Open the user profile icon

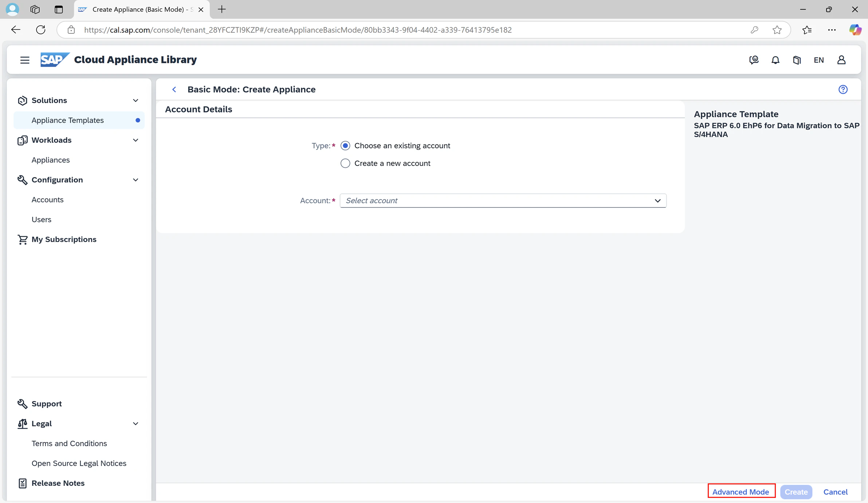pyautogui.click(x=841, y=60)
